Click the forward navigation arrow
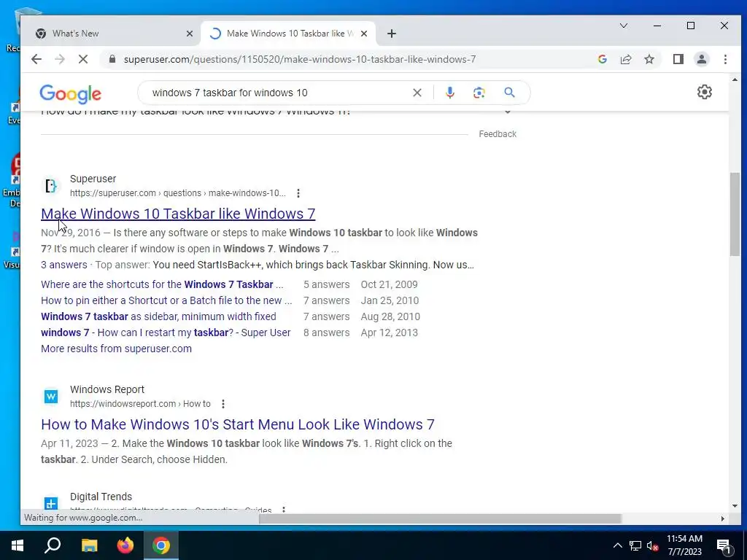 click(x=60, y=59)
